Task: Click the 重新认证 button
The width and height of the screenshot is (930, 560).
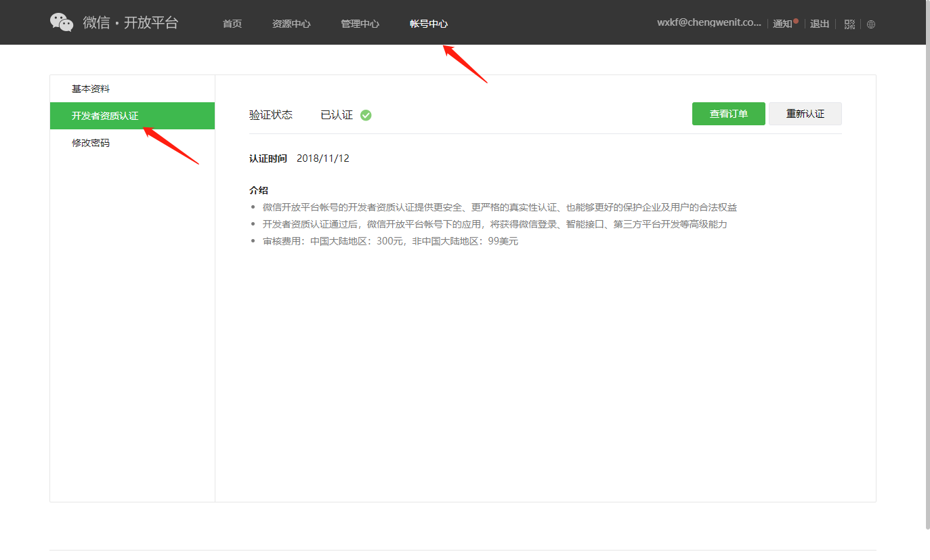Action: pos(805,114)
